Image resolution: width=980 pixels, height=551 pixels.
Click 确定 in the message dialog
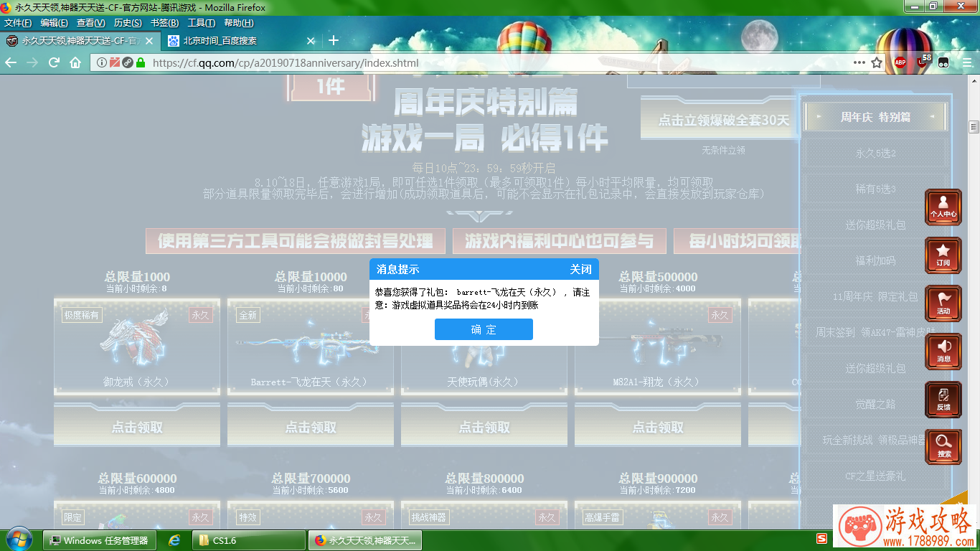point(484,329)
